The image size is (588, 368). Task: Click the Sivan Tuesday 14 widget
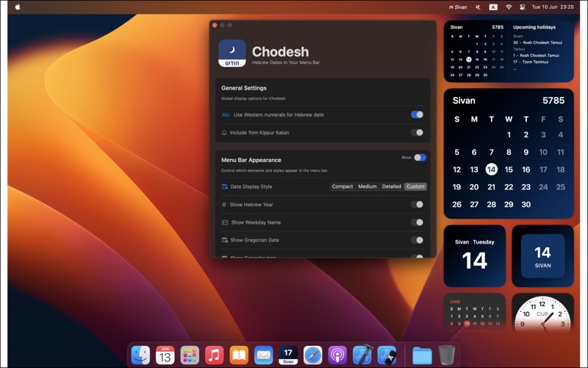(x=475, y=256)
